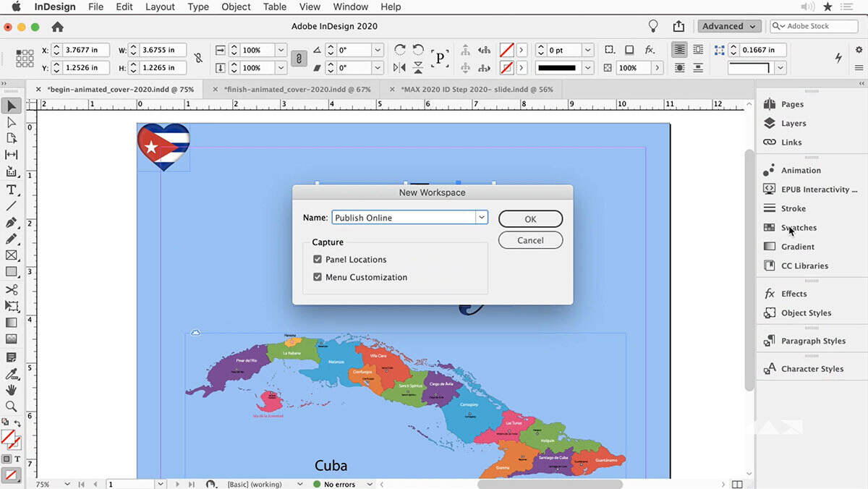Select the Scissors tool
Viewport: 868px width, 489px height.
(x=12, y=289)
